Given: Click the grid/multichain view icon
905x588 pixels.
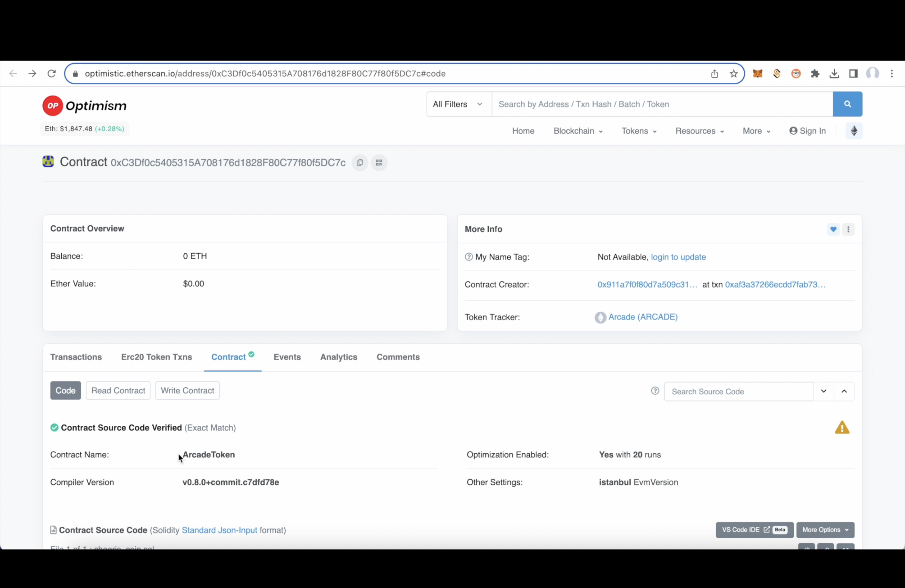Looking at the screenshot, I should (379, 162).
